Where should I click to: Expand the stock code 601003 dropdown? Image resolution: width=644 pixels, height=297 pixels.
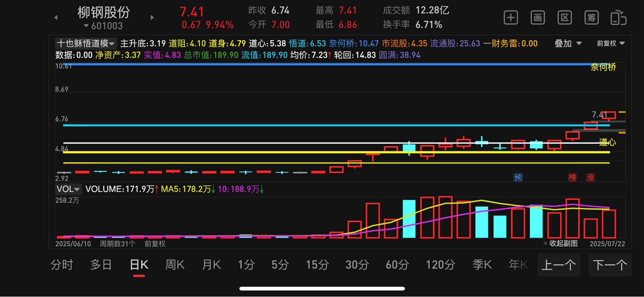103,26
